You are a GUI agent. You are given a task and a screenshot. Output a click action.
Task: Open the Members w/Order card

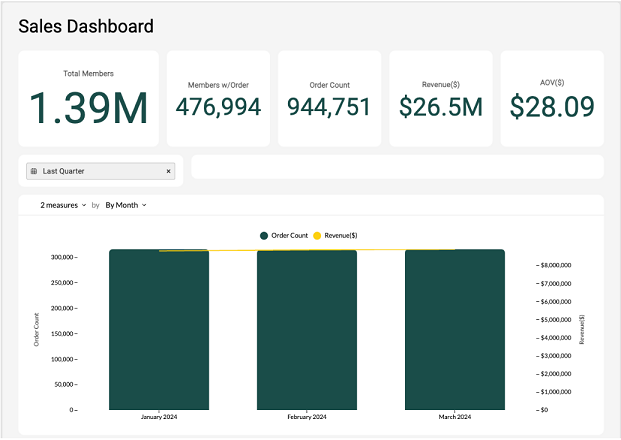pos(218,99)
